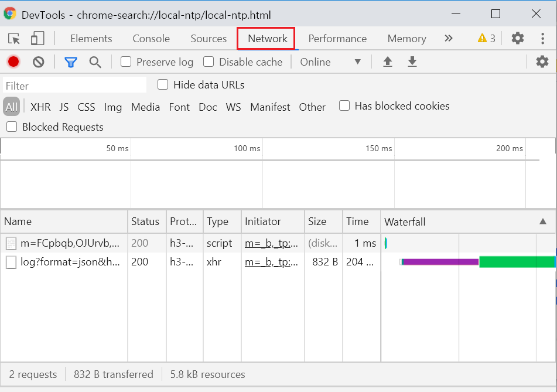Click file icon of m=FCpbqb request

pyautogui.click(x=11, y=243)
